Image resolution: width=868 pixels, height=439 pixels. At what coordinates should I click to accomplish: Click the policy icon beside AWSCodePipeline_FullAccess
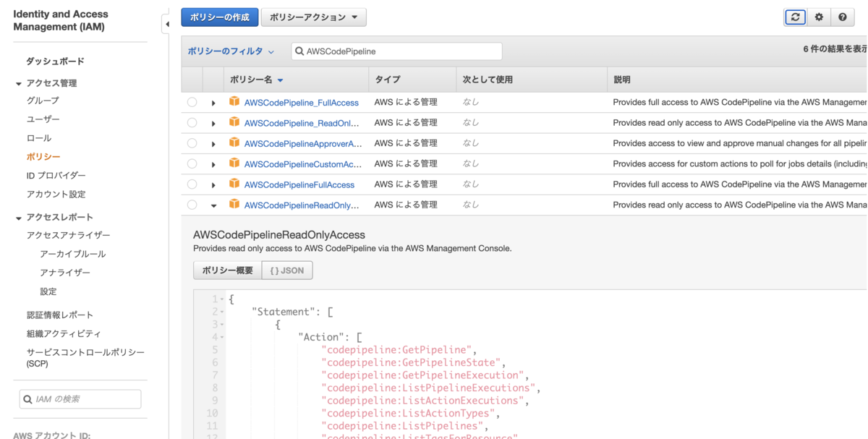click(234, 102)
